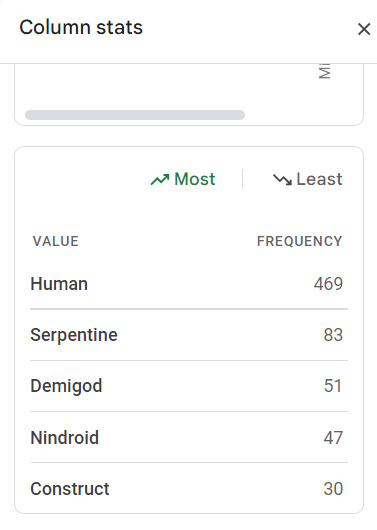Viewport: 377px width, 530px height.
Task: Select the Most frequency tab
Action: (x=183, y=179)
